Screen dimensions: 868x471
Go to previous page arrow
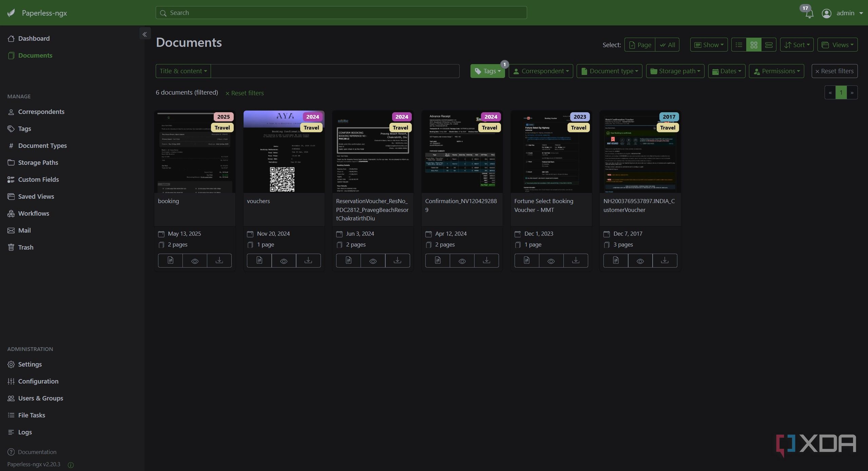(x=830, y=93)
